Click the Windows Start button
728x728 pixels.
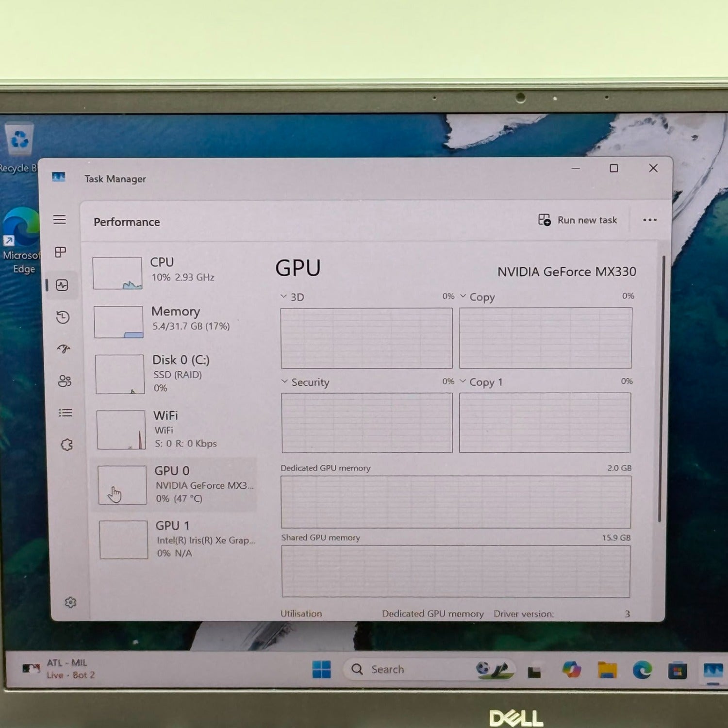click(x=321, y=669)
